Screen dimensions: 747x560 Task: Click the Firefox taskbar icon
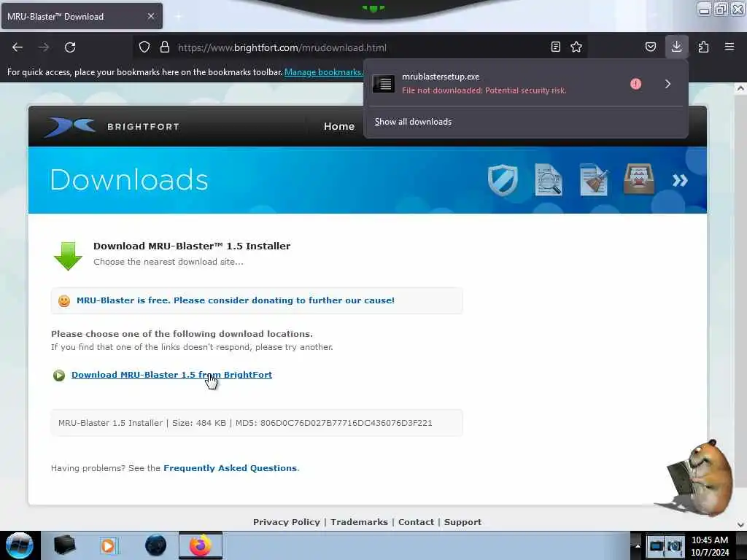(201, 545)
